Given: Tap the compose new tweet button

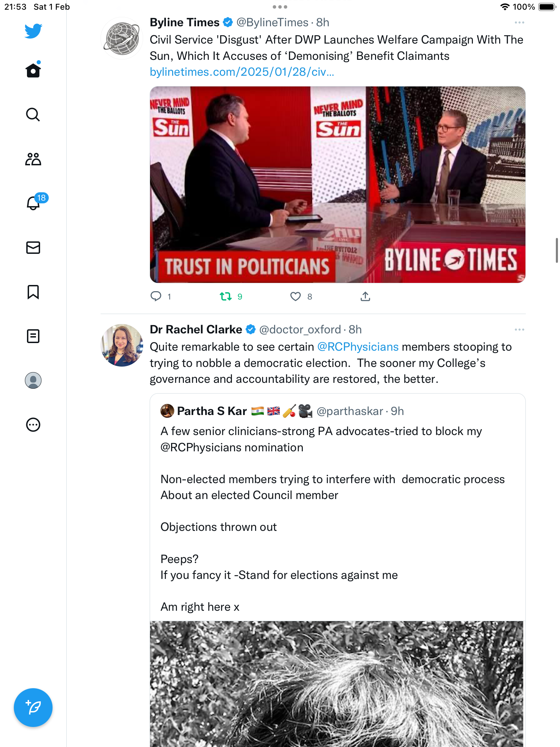Looking at the screenshot, I should pyautogui.click(x=33, y=708).
